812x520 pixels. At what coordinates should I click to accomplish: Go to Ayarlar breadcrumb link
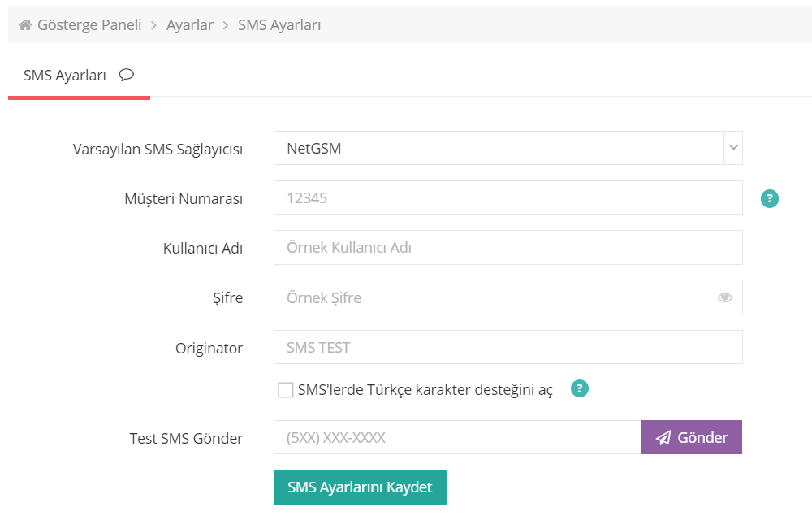[x=189, y=25]
